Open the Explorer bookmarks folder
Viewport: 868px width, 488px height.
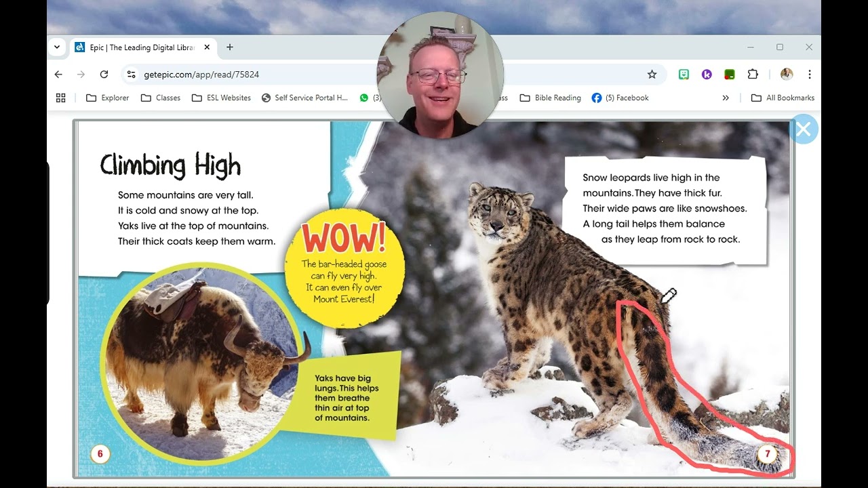point(108,98)
